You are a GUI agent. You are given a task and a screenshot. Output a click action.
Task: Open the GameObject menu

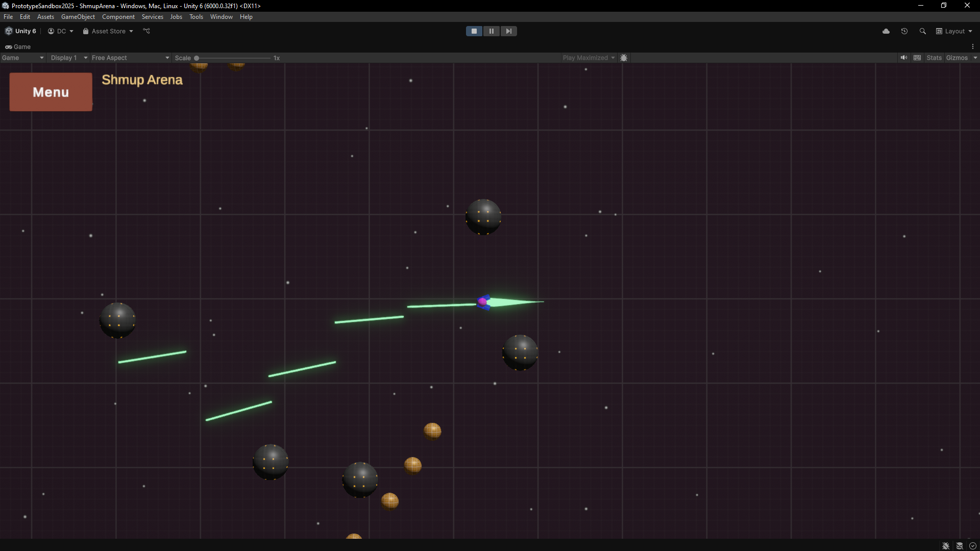pos(78,17)
